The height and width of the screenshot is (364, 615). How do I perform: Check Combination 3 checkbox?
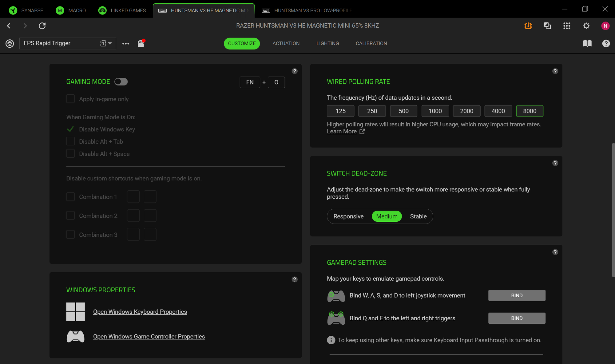pyautogui.click(x=70, y=235)
